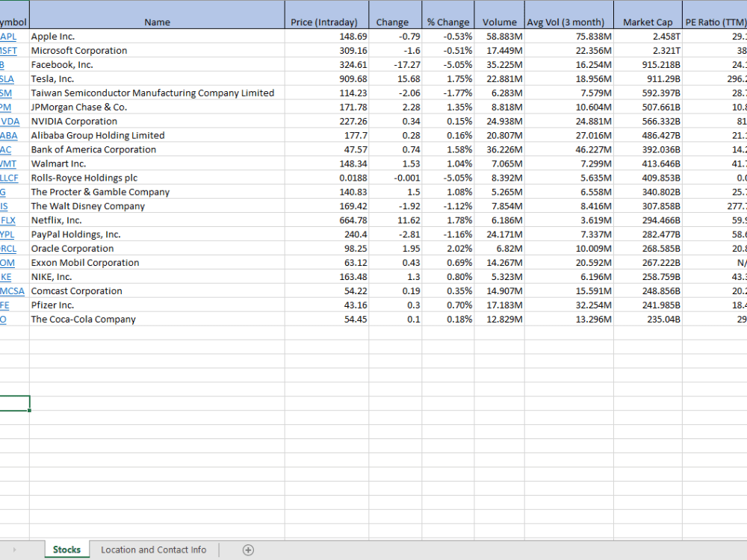Open the Tesla ticker symbol link

point(7,79)
